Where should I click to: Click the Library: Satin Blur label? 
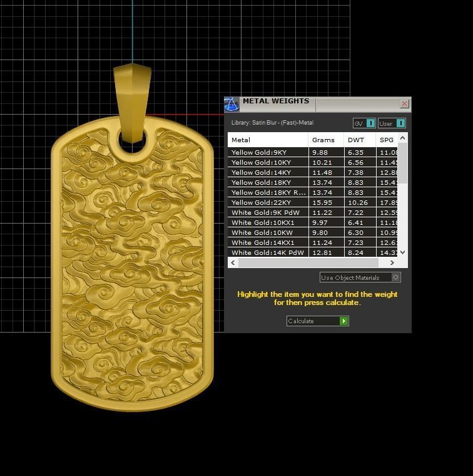coord(272,123)
